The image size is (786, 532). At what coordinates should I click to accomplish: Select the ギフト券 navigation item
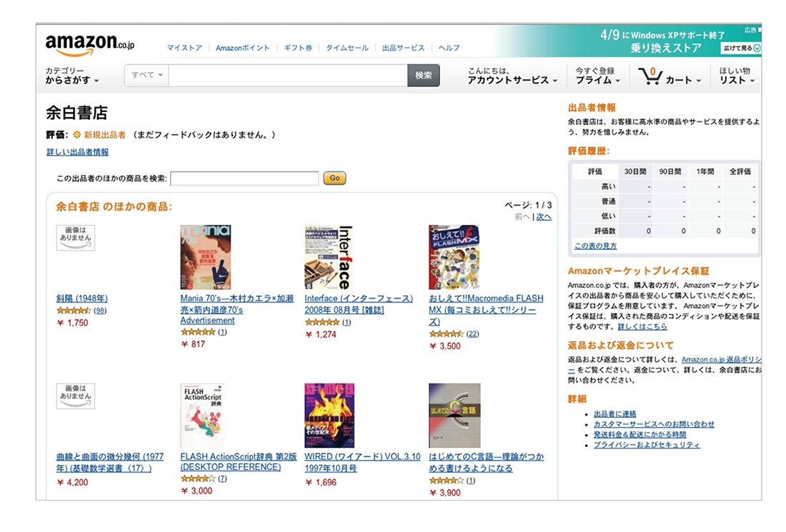click(298, 48)
